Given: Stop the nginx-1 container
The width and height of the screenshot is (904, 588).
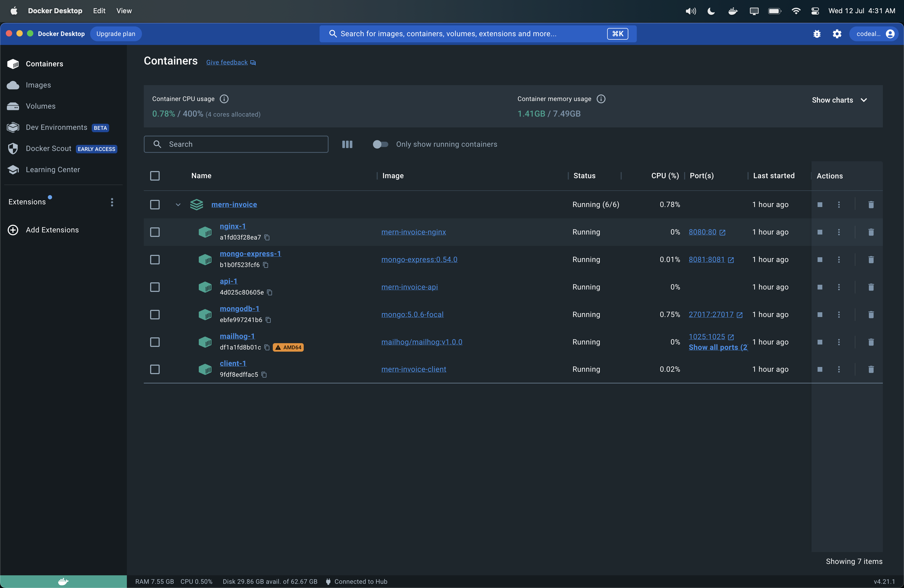Looking at the screenshot, I should pos(820,232).
